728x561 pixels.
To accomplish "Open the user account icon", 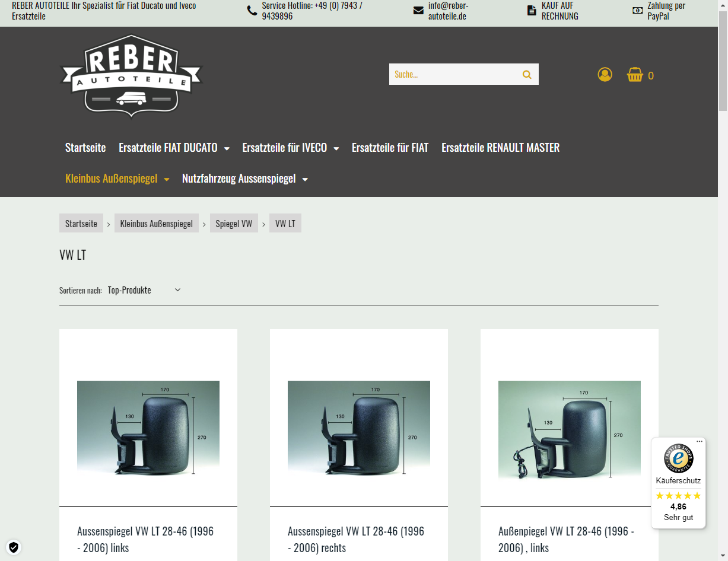I will point(605,75).
